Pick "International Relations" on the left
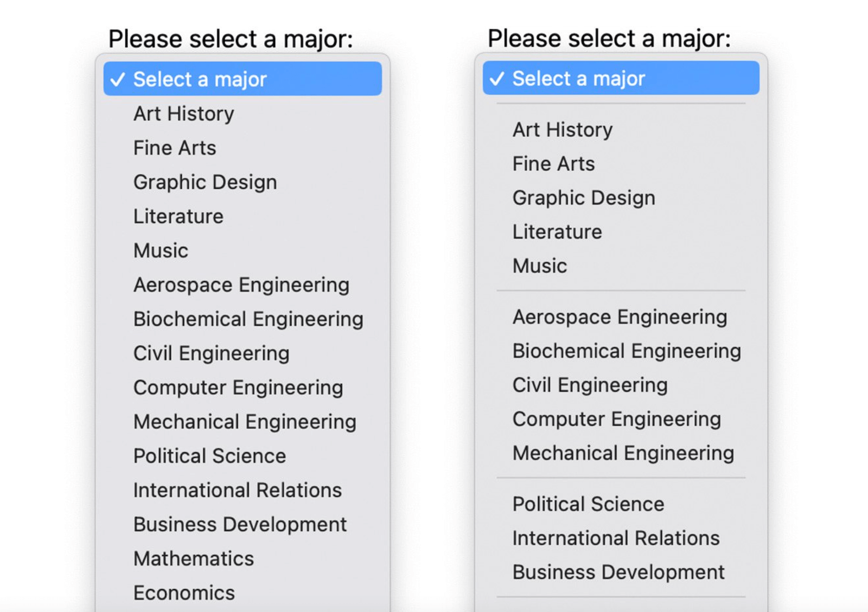 (x=237, y=490)
